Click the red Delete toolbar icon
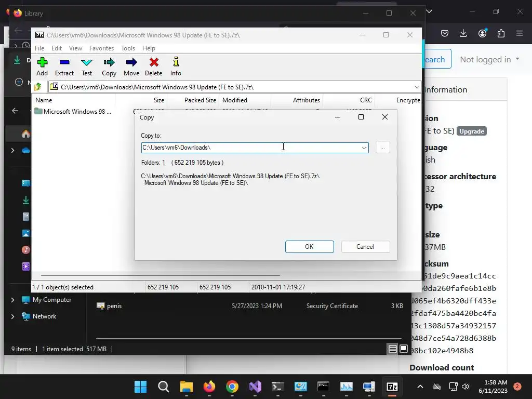Image resolution: width=532 pixels, height=399 pixels. coord(153,66)
